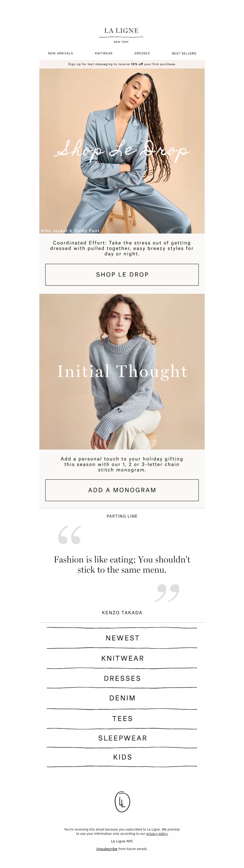Click the text messaging 10% off banner
The height and width of the screenshot is (868, 244).
click(122, 64)
